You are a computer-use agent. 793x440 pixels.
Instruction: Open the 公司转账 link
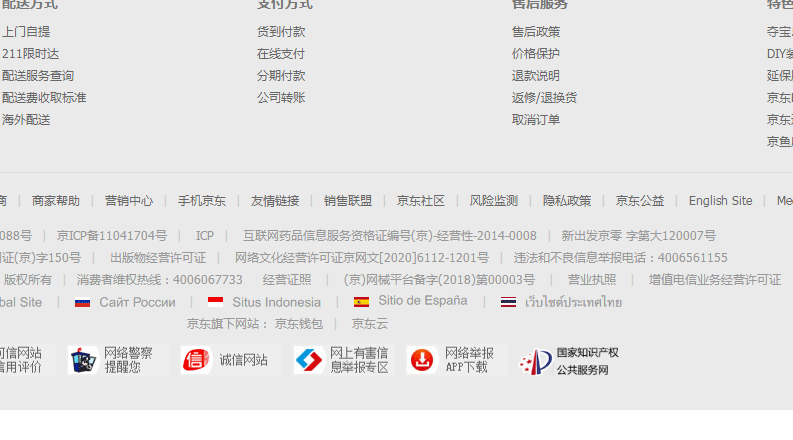pyautogui.click(x=281, y=98)
